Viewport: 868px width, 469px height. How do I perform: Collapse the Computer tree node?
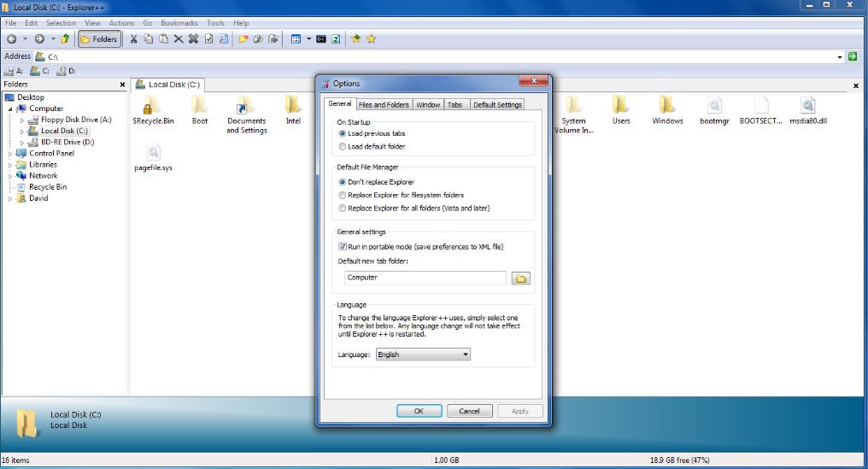click(10, 108)
